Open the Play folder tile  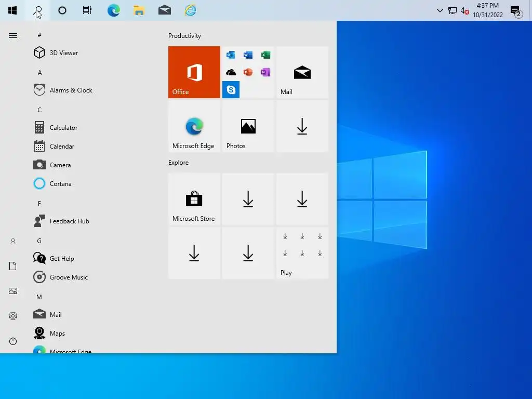point(302,253)
